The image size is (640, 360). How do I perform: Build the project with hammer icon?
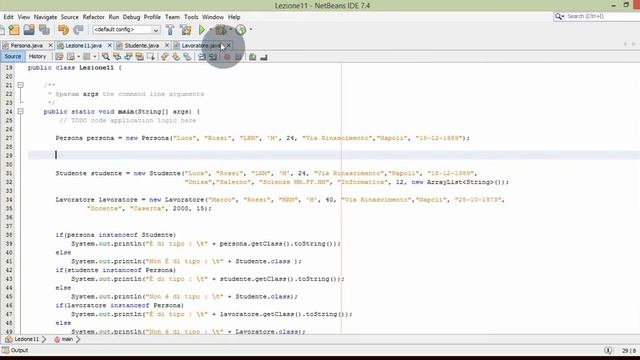tap(170, 30)
